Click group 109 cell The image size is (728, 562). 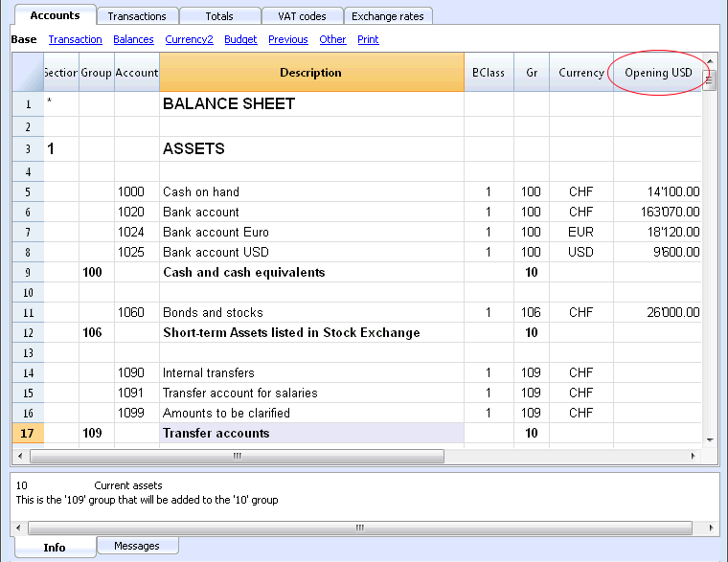[x=97, y=433]
